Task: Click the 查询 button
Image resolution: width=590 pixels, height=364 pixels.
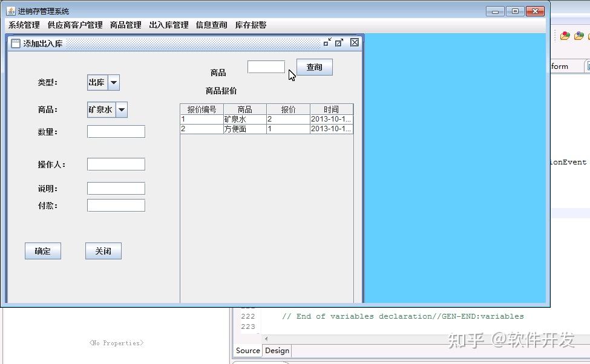Action: (x=314, y=67)
